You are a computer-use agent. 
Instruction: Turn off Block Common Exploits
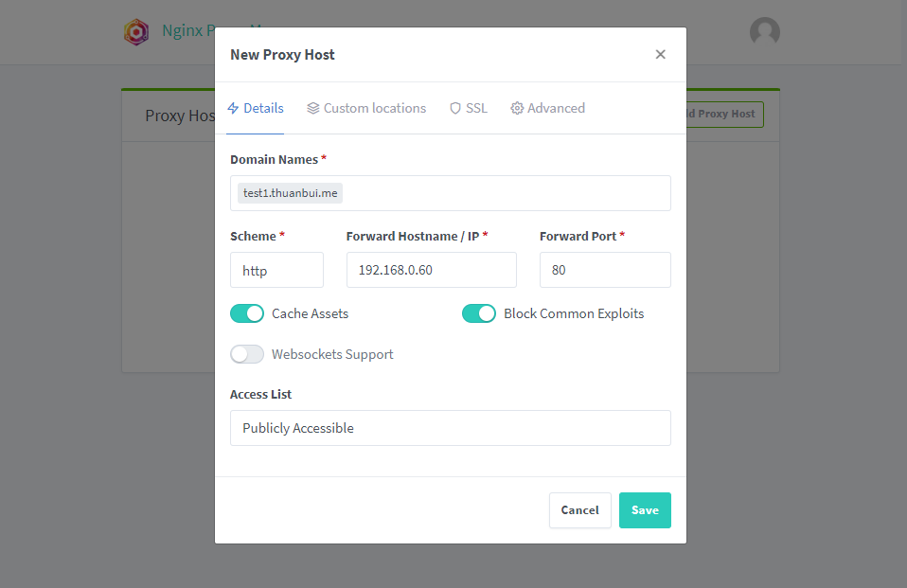(x=479, y=313)
